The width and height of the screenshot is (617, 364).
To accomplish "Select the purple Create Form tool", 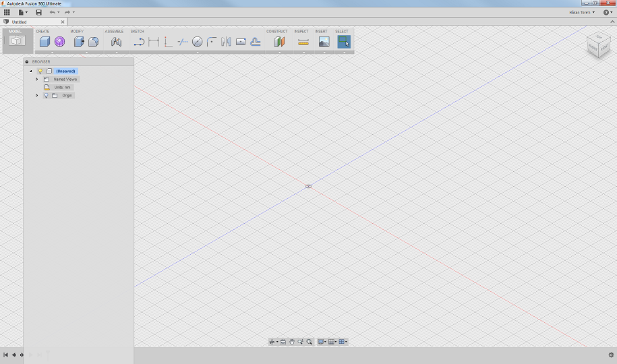I will 59,42.
